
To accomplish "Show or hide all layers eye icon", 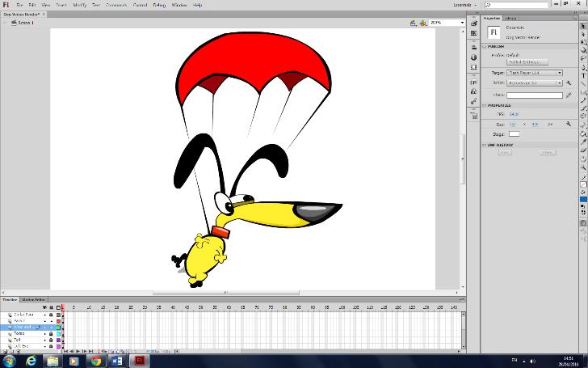I will click(x=44, y=307).
